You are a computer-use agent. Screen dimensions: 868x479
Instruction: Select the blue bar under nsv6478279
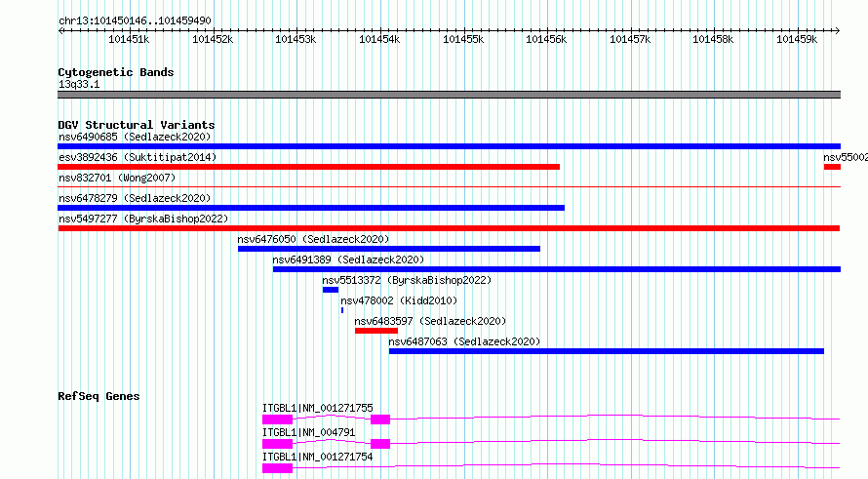(311, 208)
